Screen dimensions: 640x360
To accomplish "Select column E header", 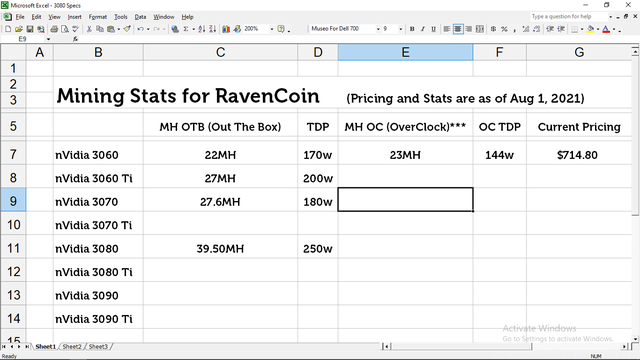I will pyautogui.click(x=405, y=52).
